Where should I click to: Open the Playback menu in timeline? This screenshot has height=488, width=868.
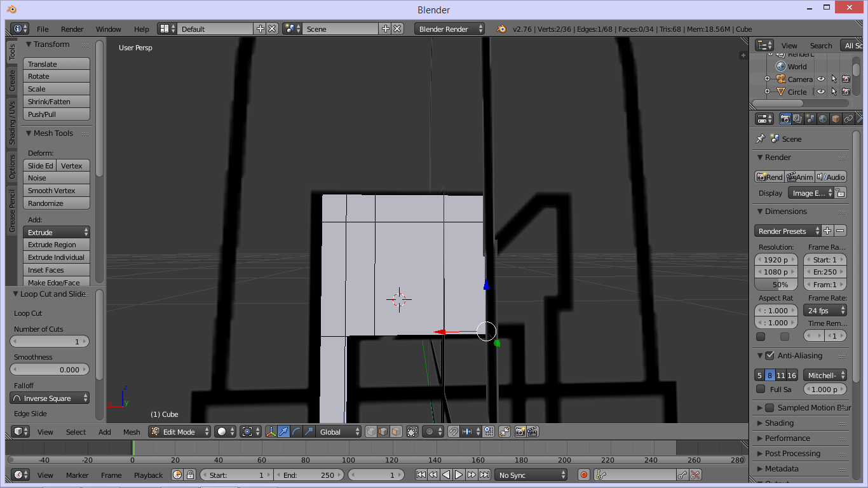(x=148, y=475)
